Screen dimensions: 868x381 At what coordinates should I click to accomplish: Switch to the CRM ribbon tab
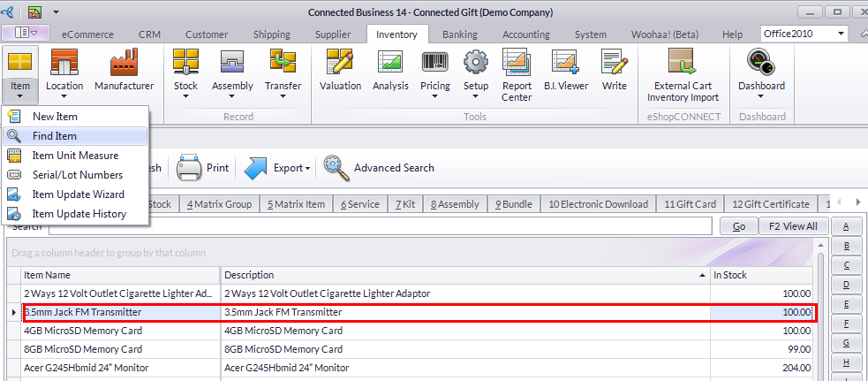click(149, 34)
